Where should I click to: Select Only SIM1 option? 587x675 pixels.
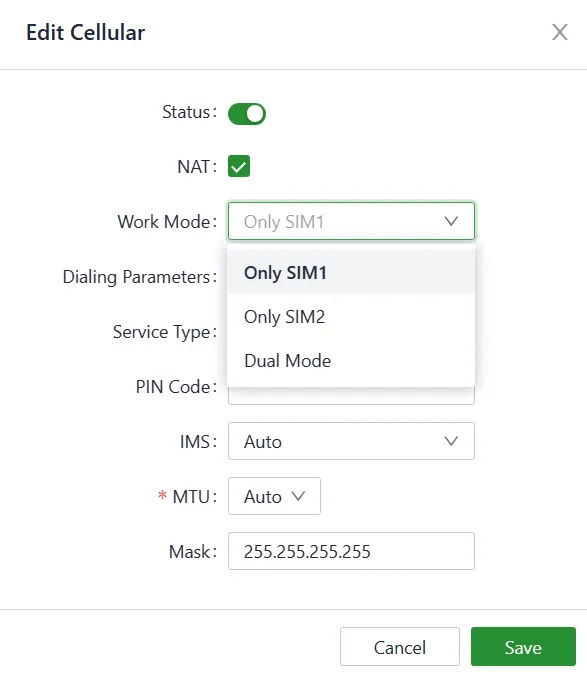(x=351, y=272)
